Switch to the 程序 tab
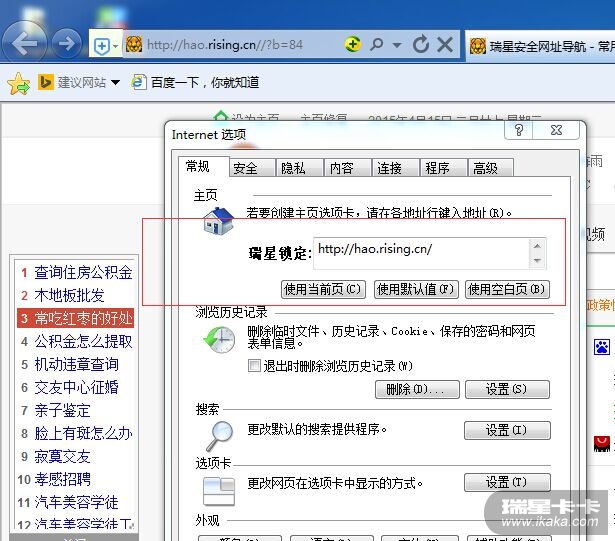 (x=444, y=168)
